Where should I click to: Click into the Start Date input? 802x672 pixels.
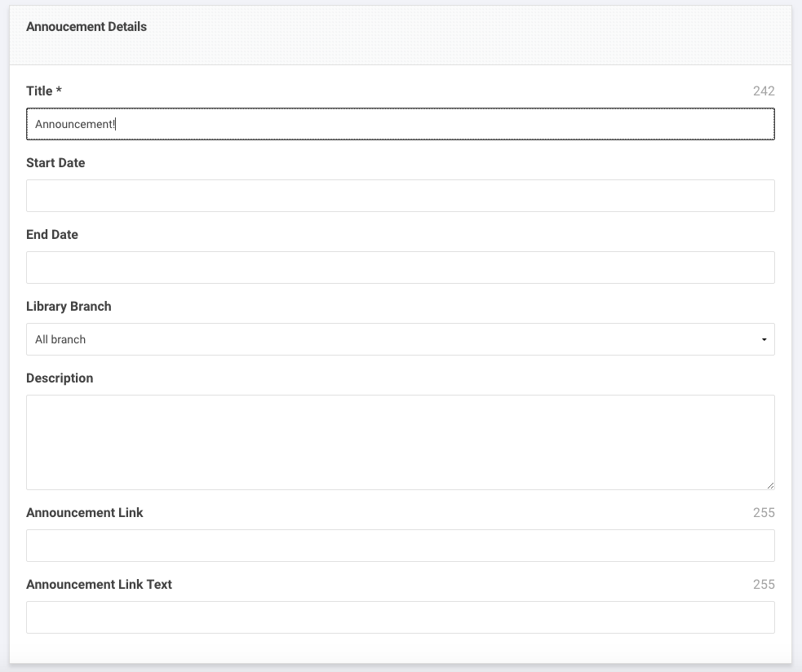401,196
